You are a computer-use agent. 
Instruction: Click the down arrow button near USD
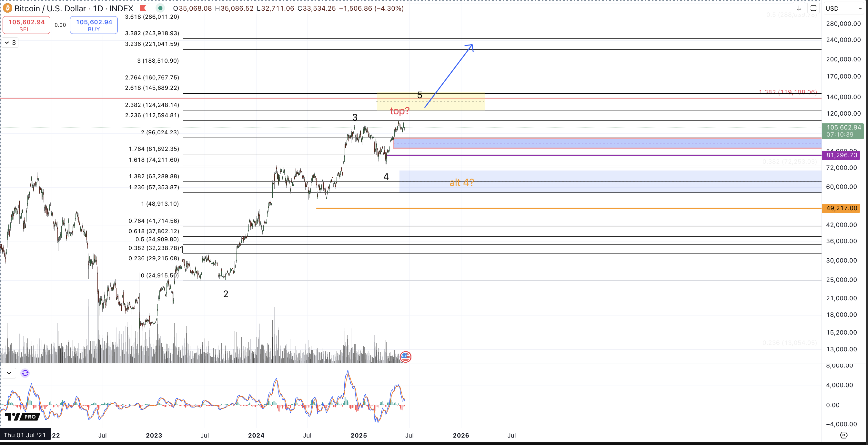click(x=799, y=8)
